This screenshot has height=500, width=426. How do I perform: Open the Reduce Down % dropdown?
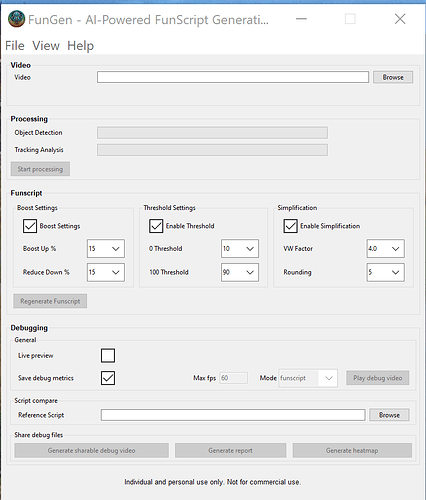point(106,272)
